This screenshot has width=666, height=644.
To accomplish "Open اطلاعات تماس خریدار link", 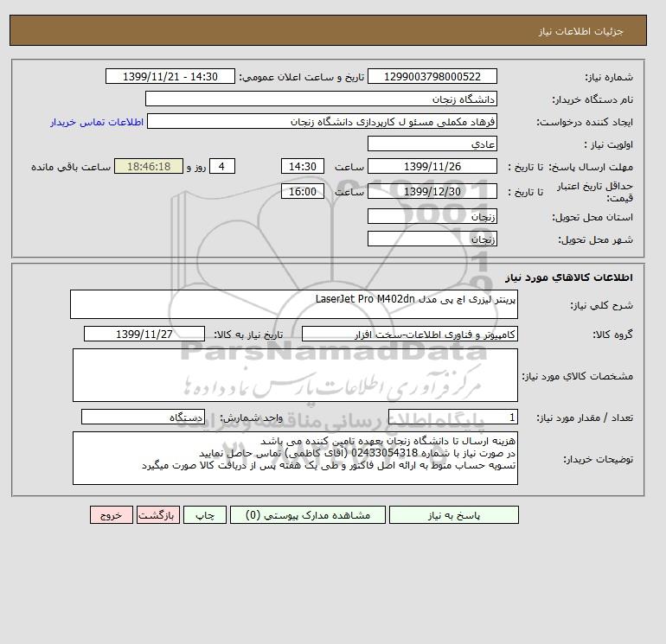I will coord(97,122).
